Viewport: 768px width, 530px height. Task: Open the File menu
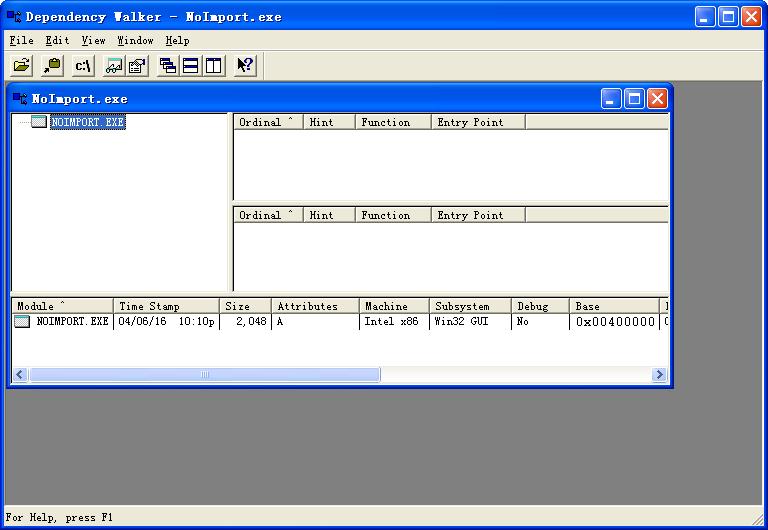(x=22, y=40)
